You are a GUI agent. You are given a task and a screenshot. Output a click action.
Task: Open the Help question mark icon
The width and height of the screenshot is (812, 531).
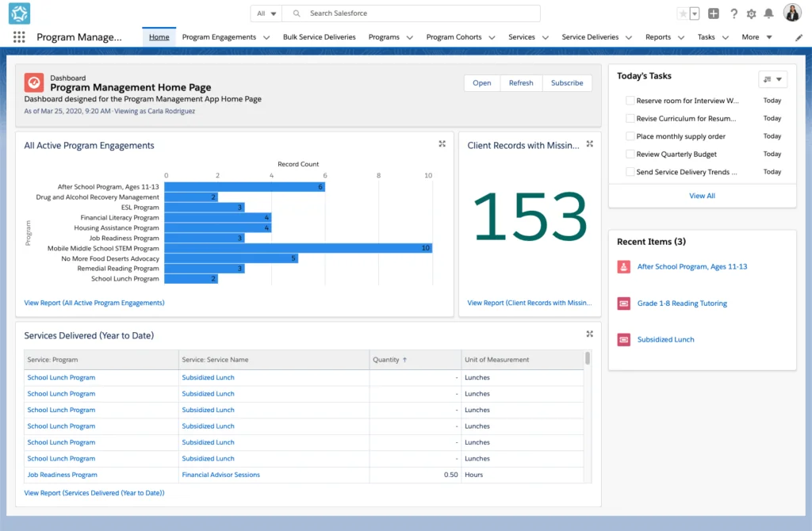point(733,14)
